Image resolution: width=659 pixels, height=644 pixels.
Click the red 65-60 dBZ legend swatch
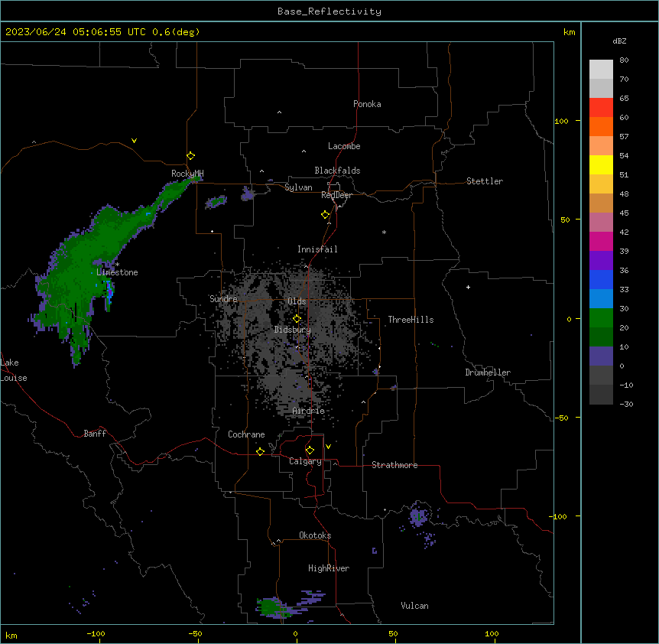coord(601,107)
